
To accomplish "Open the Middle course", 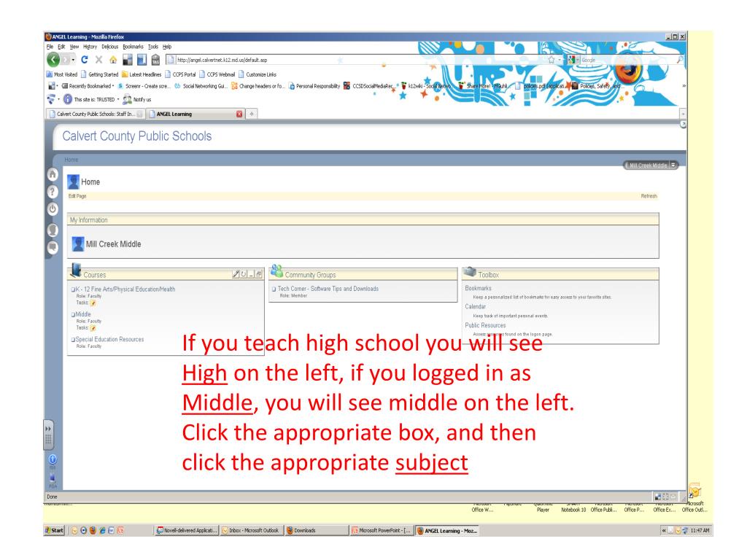I will [83, 314].
